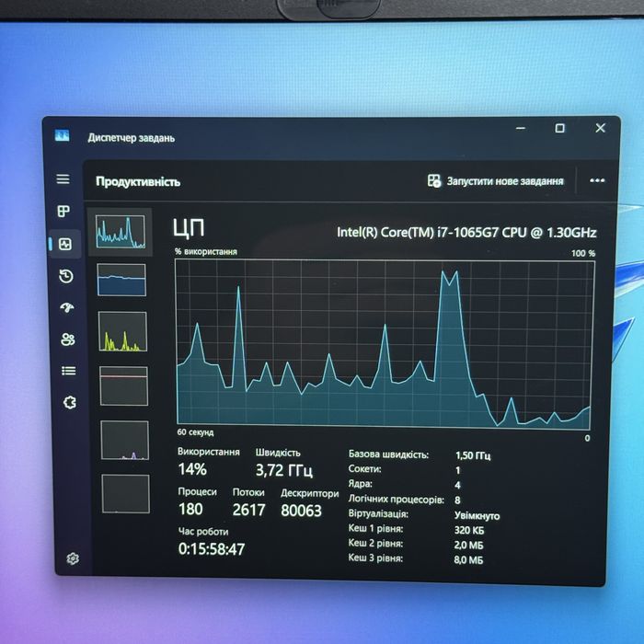Screen dimensions: 644x644
Task: Select the Performance page icon
Action: [x=65, y=245]
